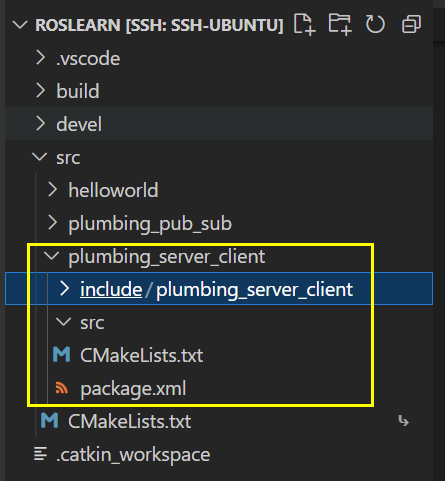This screenshot has height=481, width=445.
Task: Click the M icon of root src CMakeLists.txt
Action: [50, 421]
